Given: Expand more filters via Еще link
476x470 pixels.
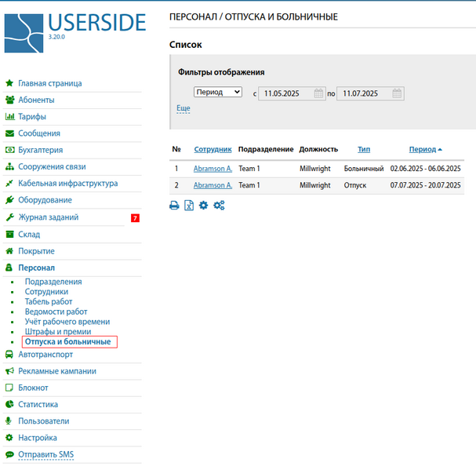Looking at the screenshot, I should pyautogui.click(x=183, y=108).
